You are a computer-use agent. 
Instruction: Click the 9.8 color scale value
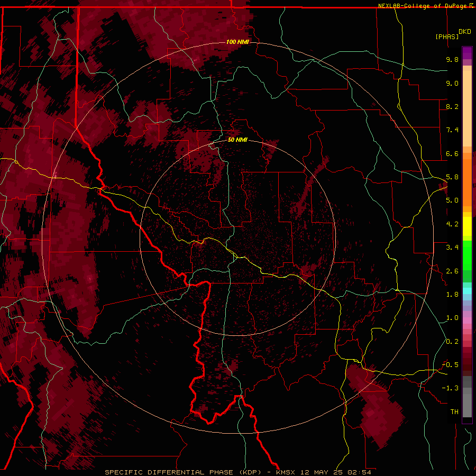tap(452, 59)
